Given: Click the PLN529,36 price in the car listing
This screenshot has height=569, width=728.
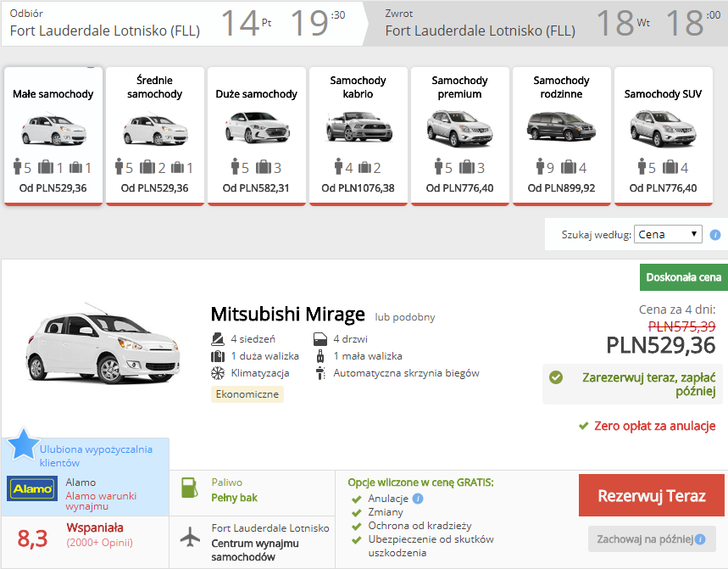Looking at the screenshot, I should tap(661, 346).
